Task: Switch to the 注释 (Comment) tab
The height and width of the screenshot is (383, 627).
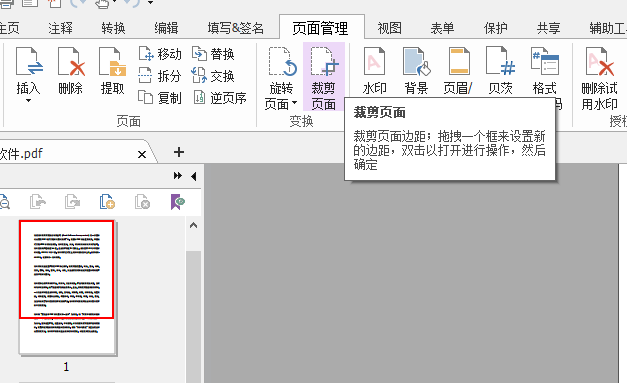Action: (x=60, y=28)
